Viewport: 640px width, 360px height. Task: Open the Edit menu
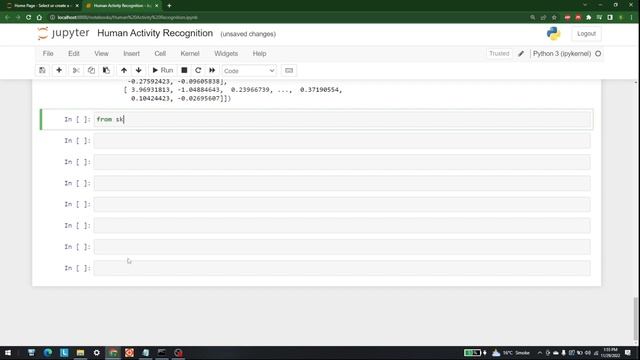tap(74, 53)
